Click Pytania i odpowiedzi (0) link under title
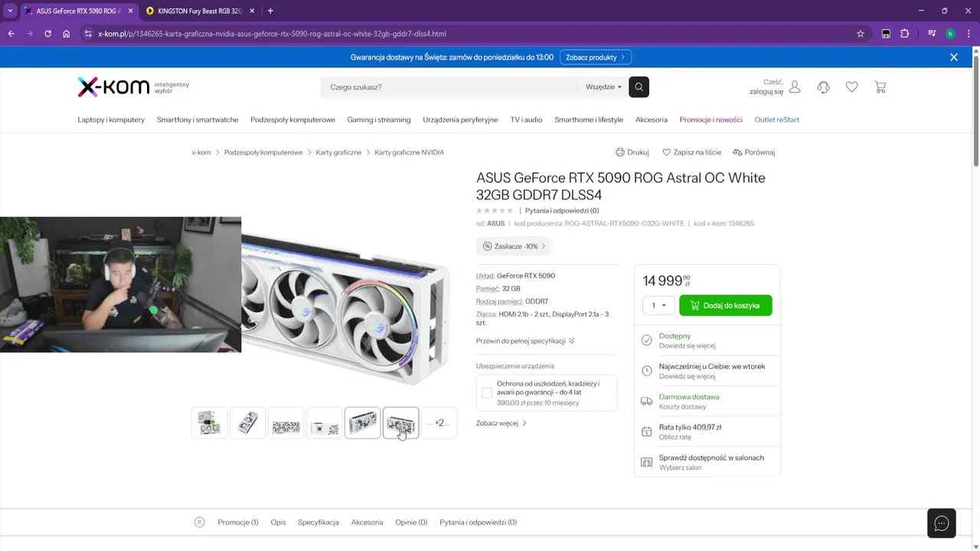980x551 pixels. point(562,210)
